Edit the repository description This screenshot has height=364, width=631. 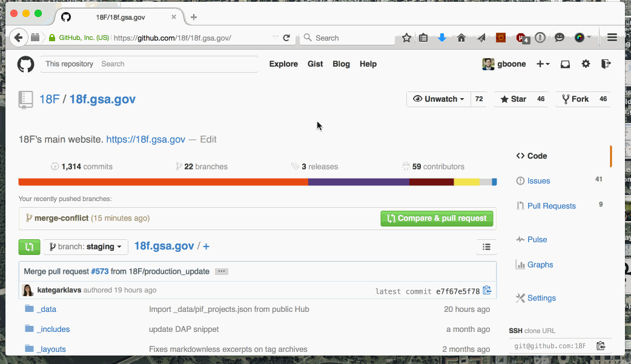click(x=208, y=139)
